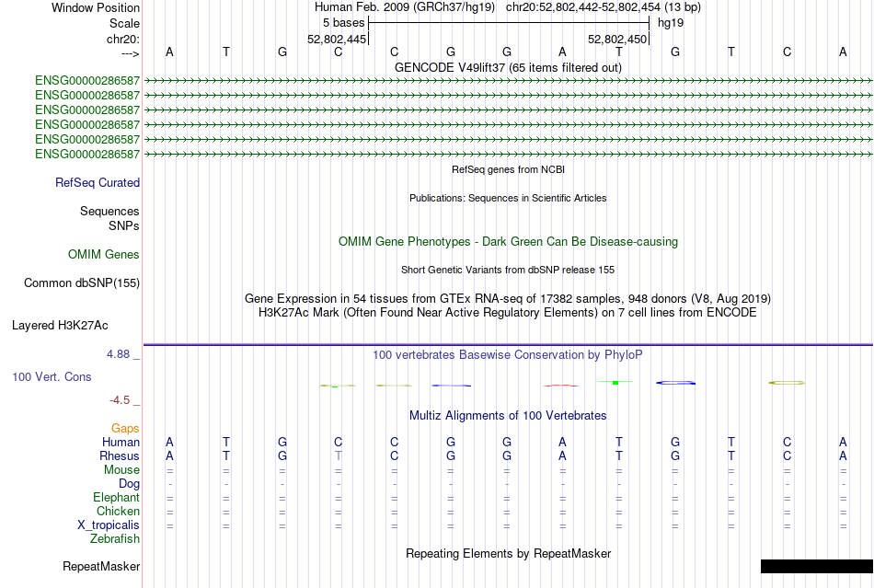
Task: Click the orange Gaps row label
Action: pyautogui.click(x=125, y=429)
